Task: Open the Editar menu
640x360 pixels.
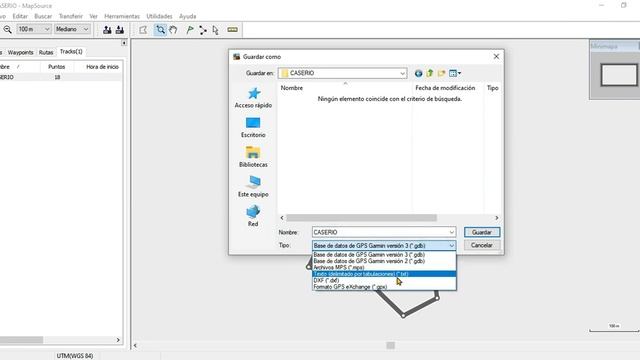Action: tap(20, 16)
